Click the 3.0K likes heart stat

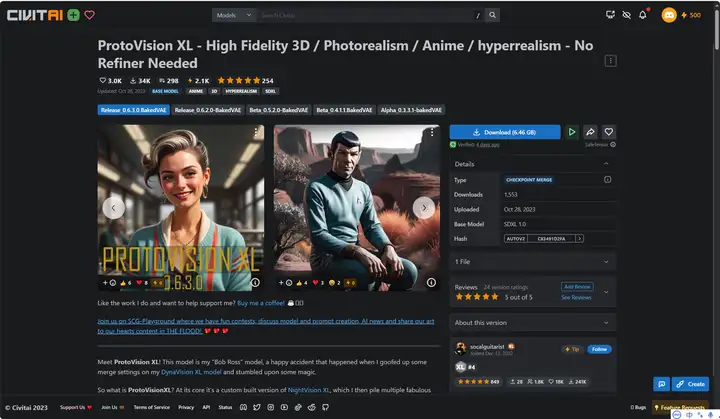[x=111, y=80]
